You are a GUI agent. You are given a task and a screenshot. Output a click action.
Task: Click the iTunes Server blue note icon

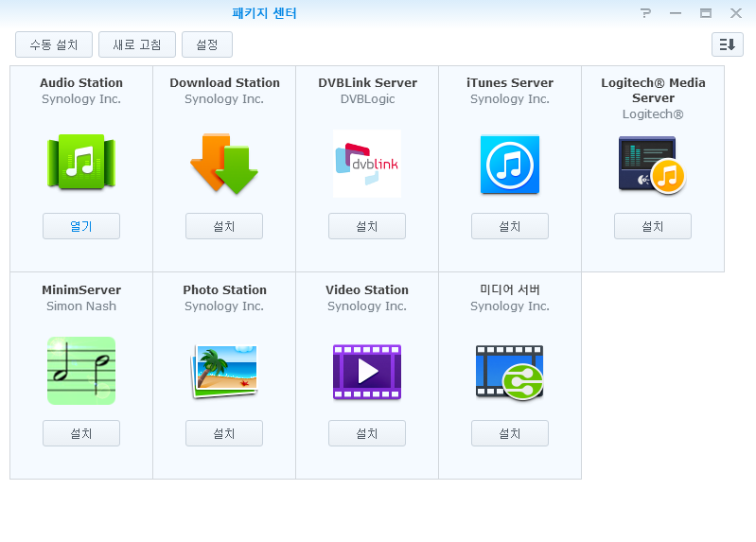click(x=509, y=164)
